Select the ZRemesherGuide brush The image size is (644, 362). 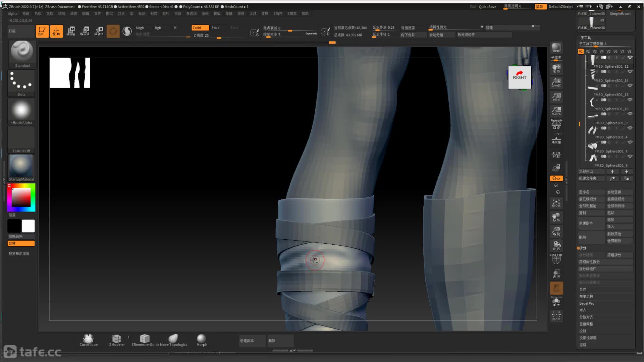pyautogui.click(x=145, y=340)
